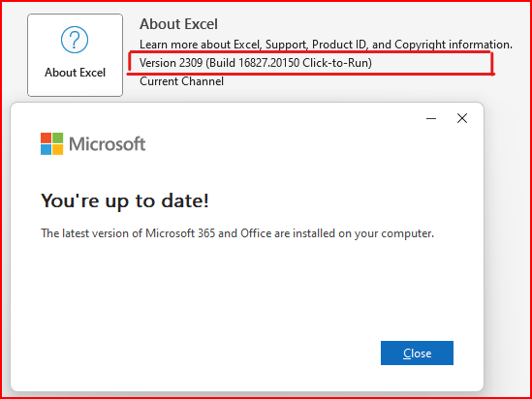Screen dimensions: 532x399
Task: Click the Microsoft four-square logo
Action: click(52, 143)
